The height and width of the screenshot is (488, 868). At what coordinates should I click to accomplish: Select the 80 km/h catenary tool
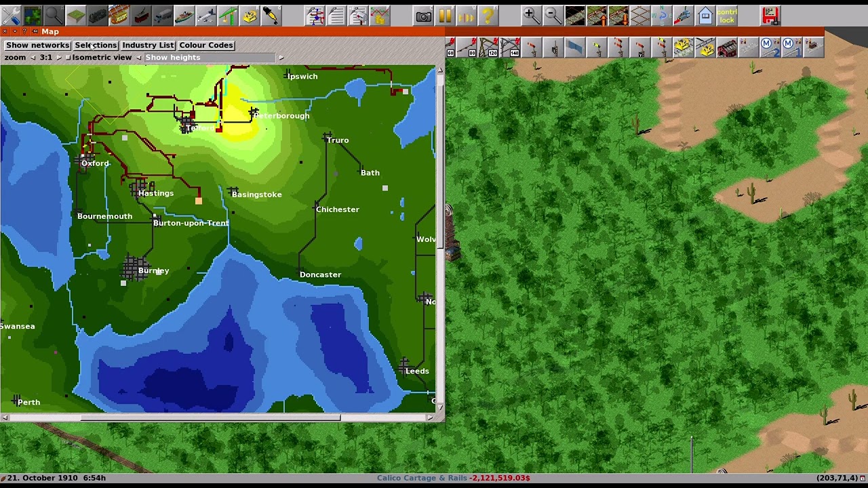(x=467, y=47)
